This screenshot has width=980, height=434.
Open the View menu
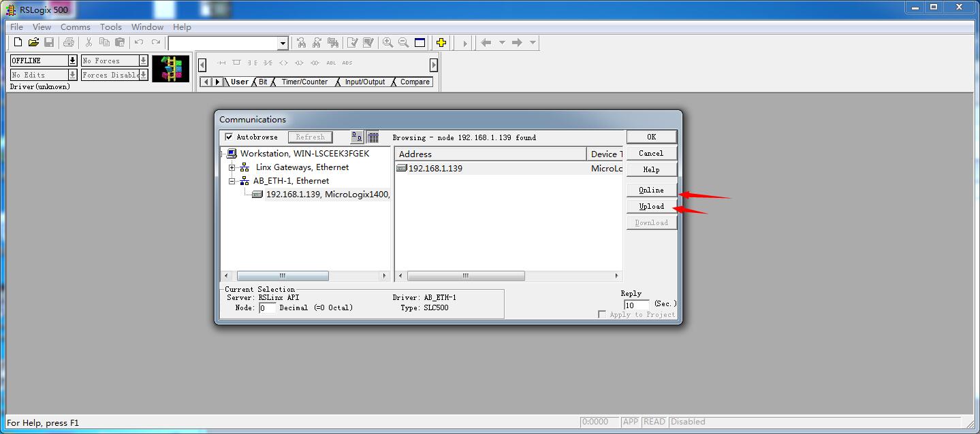tap(42, 27)
